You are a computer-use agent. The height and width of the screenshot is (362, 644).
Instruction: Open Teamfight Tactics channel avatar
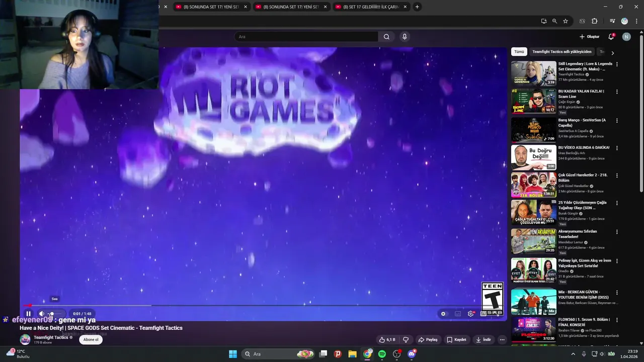[25, 339]
